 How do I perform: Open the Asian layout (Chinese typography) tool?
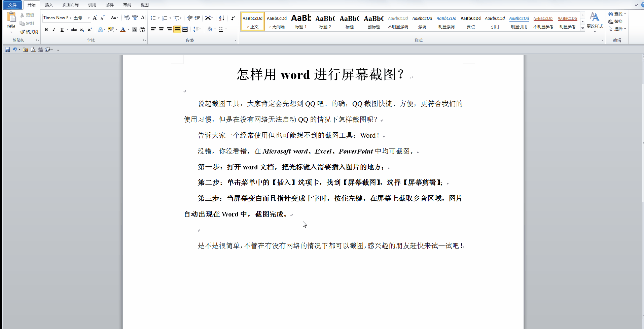point(209,18)
